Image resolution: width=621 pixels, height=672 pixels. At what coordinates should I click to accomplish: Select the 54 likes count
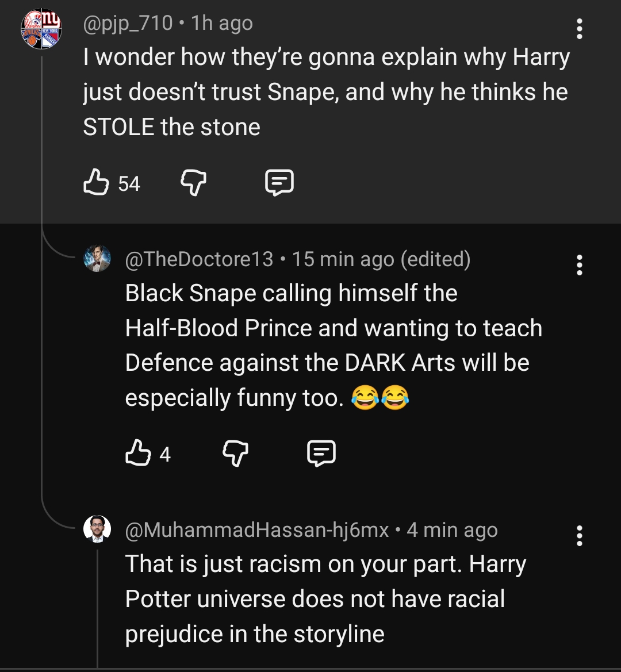pyautogui.click(x=129, y=183)
